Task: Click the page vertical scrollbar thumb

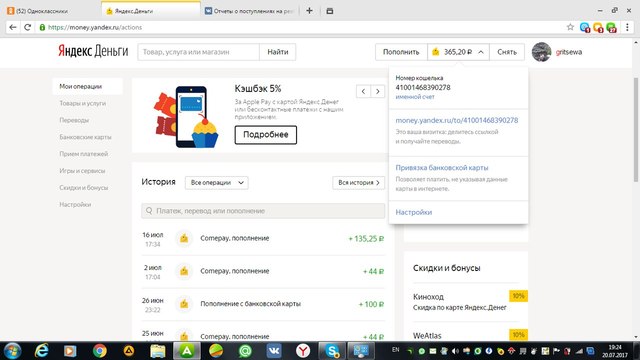Action: [636, 129]
